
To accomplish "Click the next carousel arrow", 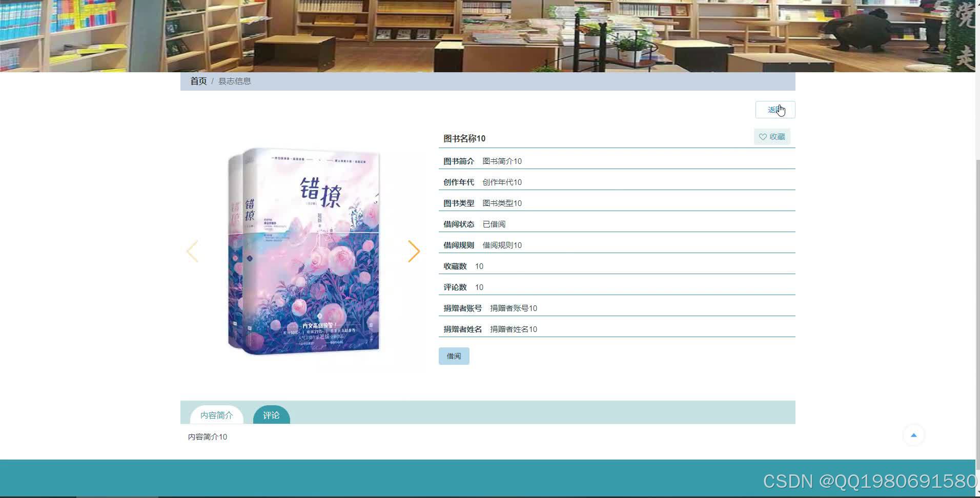I will [x=414, y=251].
